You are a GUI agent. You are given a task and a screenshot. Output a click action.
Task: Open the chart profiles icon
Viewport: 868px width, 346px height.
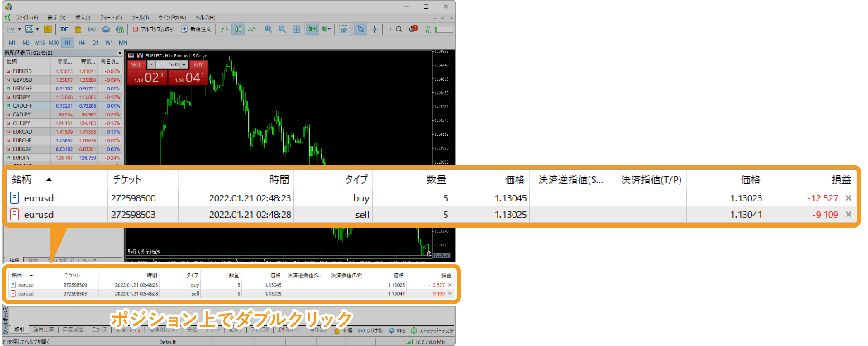(x=29, y=29)
